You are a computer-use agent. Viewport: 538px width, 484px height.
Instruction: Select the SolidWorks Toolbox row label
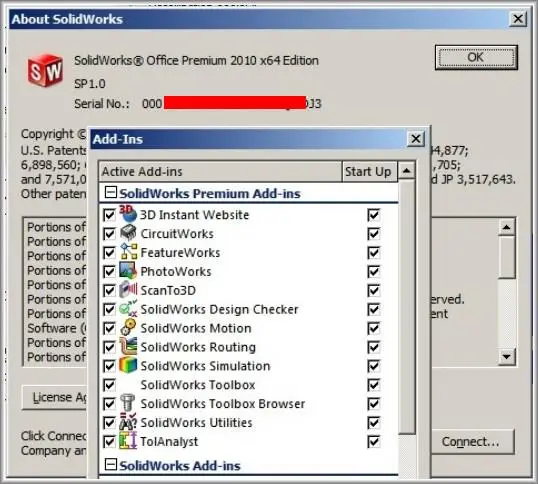198,385
